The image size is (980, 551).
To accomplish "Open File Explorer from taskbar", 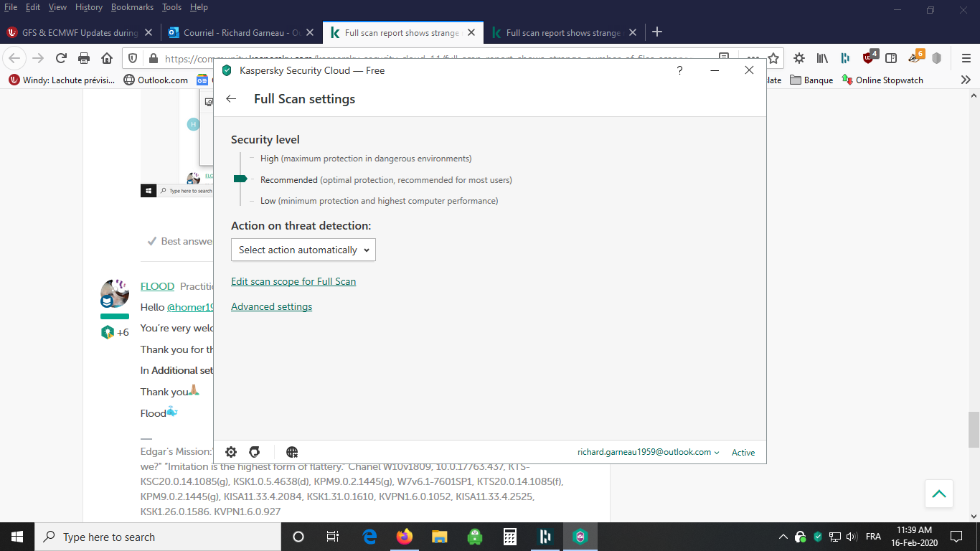I will point(440,537).
